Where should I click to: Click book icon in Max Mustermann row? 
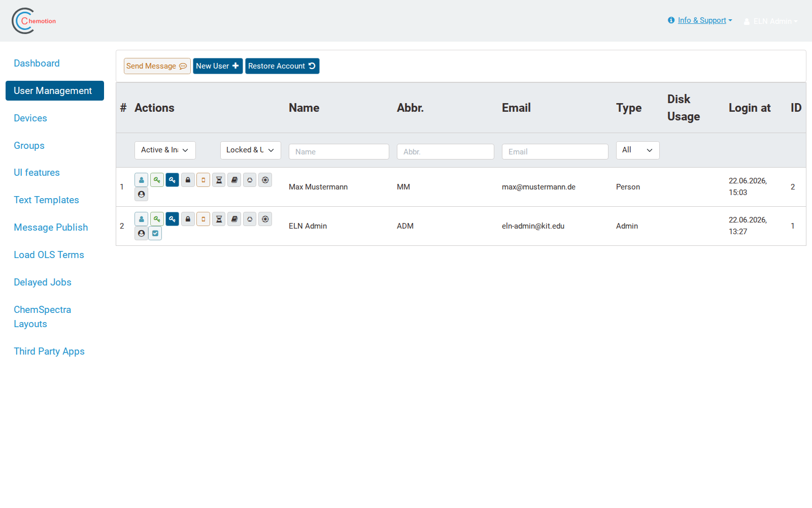pyautogui.click(x=234, y=180)
